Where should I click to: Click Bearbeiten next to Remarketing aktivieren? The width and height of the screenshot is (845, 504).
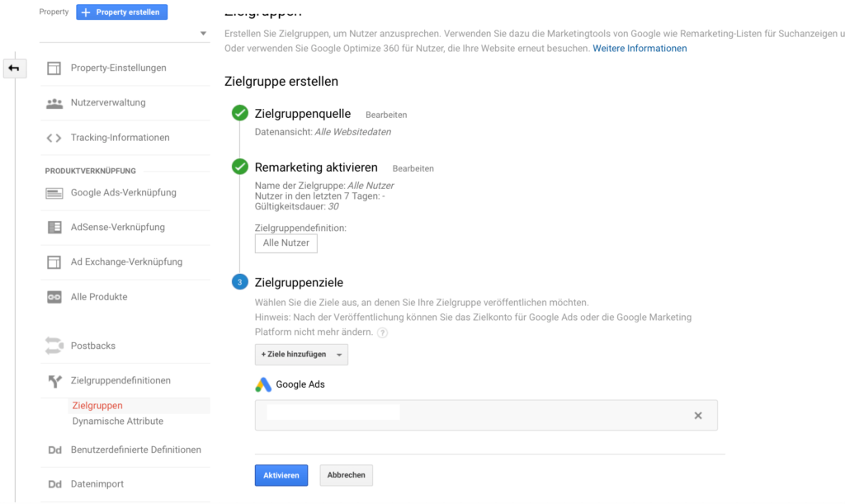coord(413,168)
